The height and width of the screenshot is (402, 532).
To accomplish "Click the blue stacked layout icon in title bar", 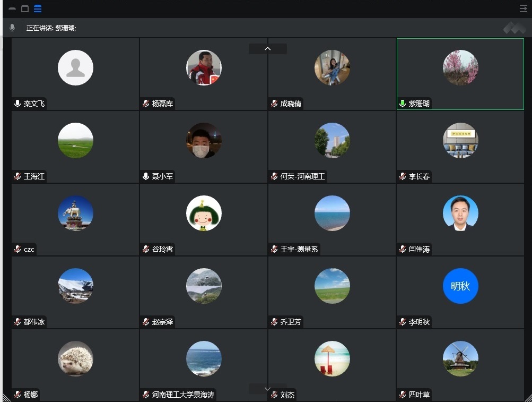I will tap(38, 8).
